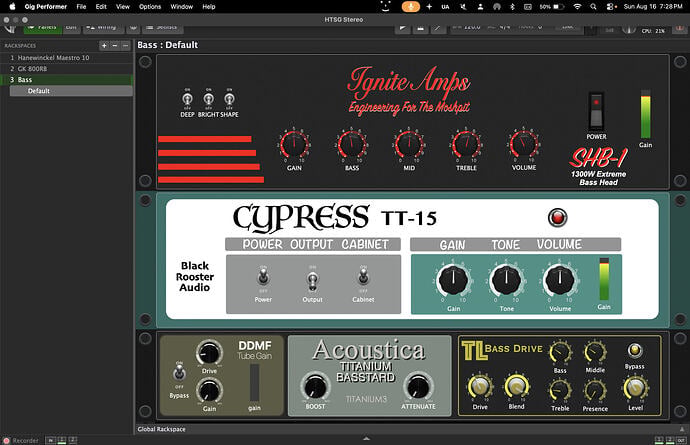Open Spotlight search in the menu bar
690x445 pixels.
coord(594,7)
